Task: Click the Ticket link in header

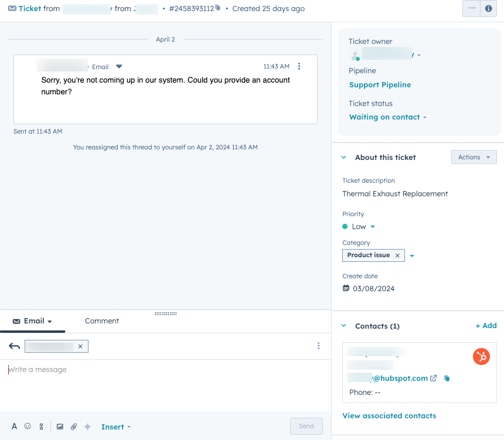Action: pyautogui.click(x=29, y=9)
